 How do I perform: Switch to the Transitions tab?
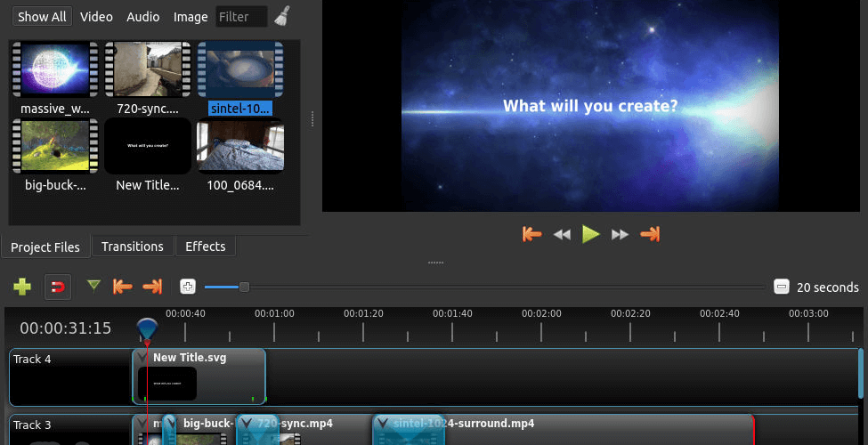coord(132,247)
